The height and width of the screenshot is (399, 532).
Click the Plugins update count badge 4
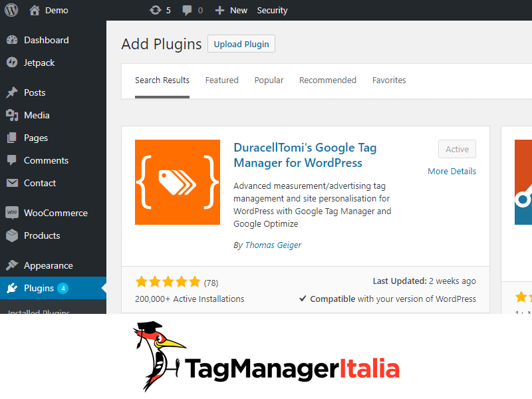pyautogui.click(x=63, y=288)
